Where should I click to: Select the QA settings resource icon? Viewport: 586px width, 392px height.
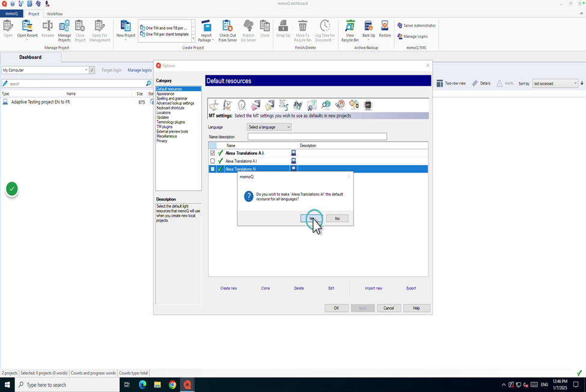[x=228, y=105]
